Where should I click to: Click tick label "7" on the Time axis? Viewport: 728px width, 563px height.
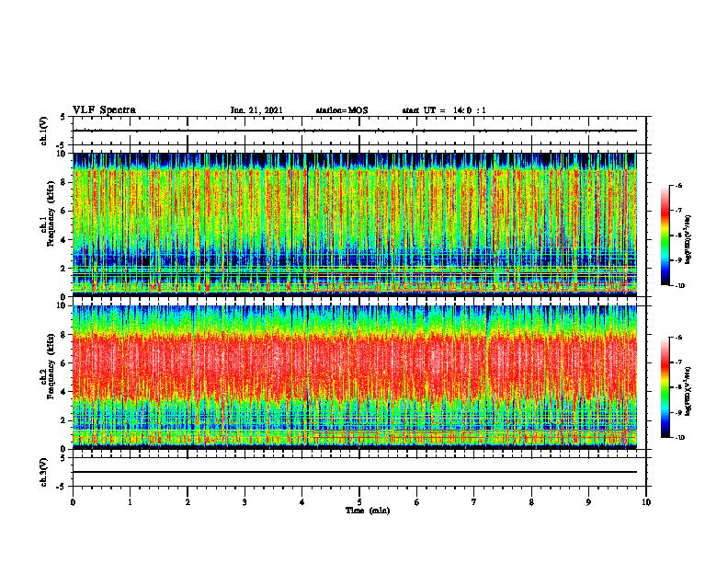474,502
